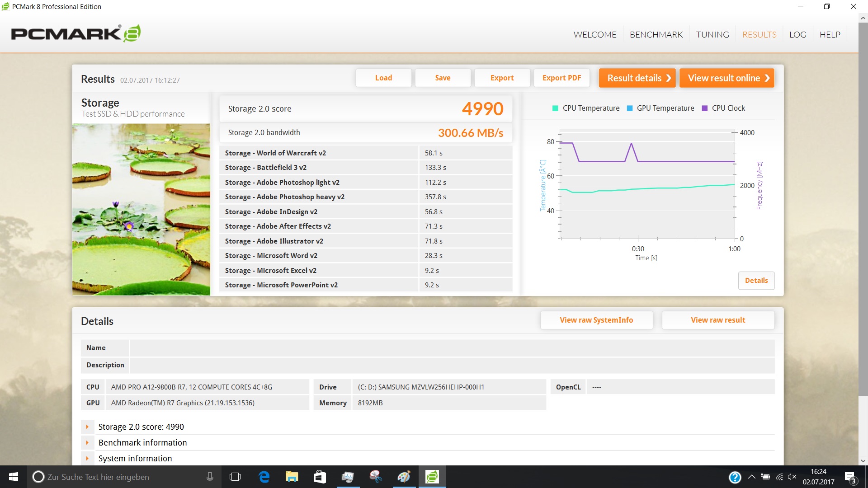This screenshot has height=488, width=868.
Task: Click the Cortana search circle icon
Action: pyautogui.click(x=38, y=477)
